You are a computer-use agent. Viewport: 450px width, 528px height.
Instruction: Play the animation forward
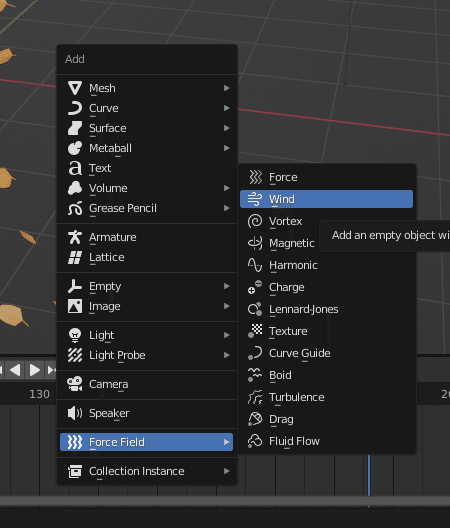(x=34, y=370)
